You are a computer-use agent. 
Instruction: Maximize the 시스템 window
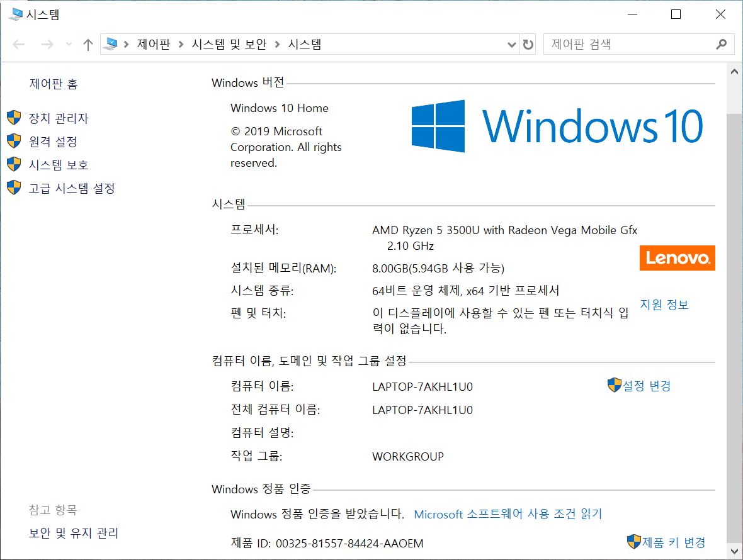pos(676,14)
